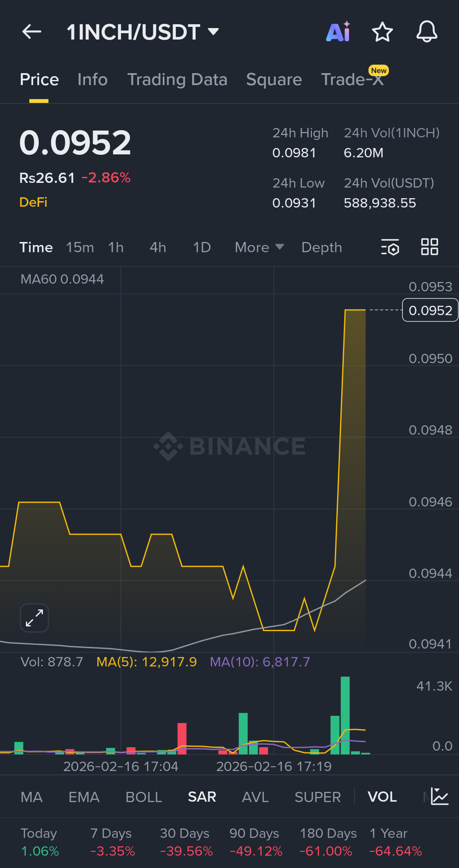Tap the 90 Days -49.12% performance
The image size is (459, 868).
(255, 842)
